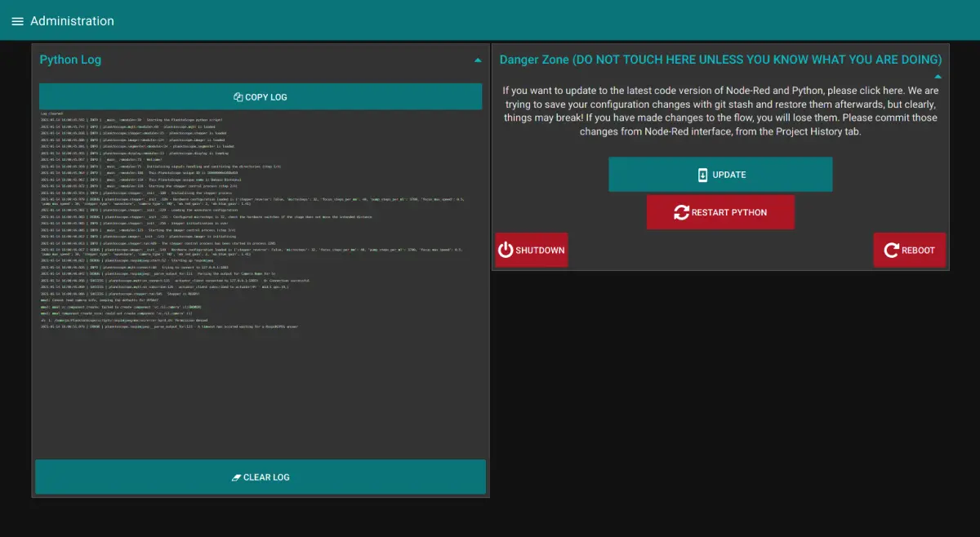Open the hamburger navigation menu
This screenshot has height=537, width=980.
tap(17, 21)
